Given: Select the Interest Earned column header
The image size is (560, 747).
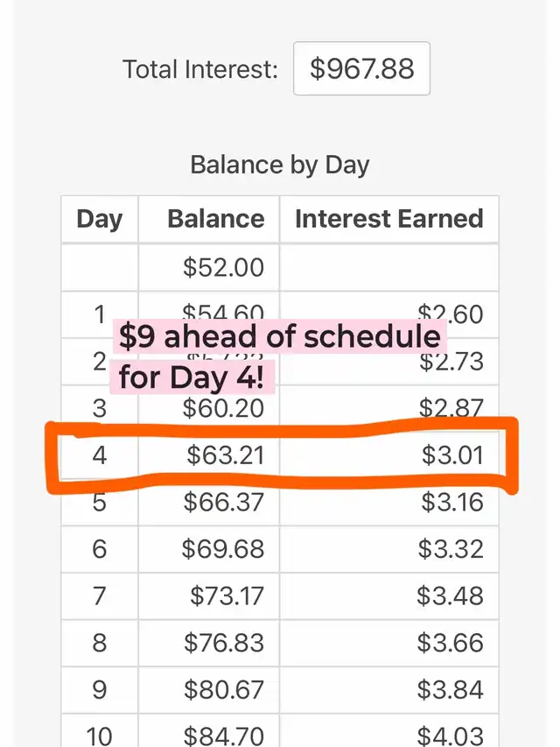Looking at the screenshot, I should (389, 219).
